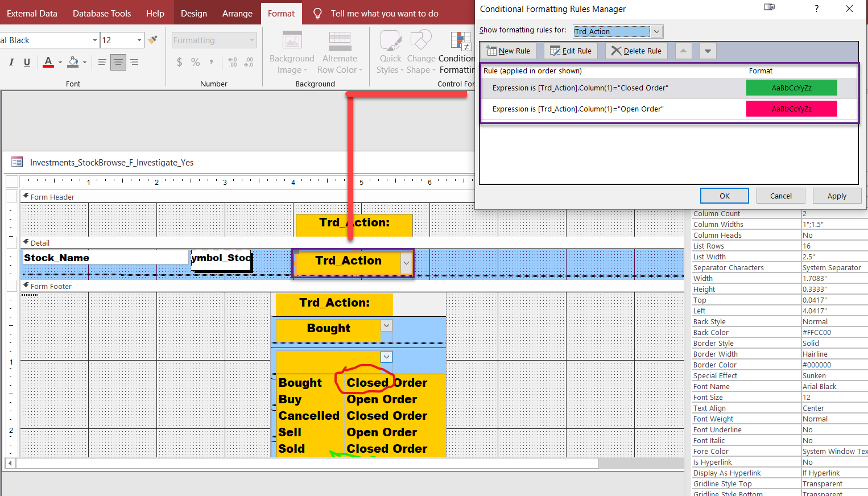Confirm the rules dialog with OK
This screenshot has width=868, height=496.
tap(725, 196)
